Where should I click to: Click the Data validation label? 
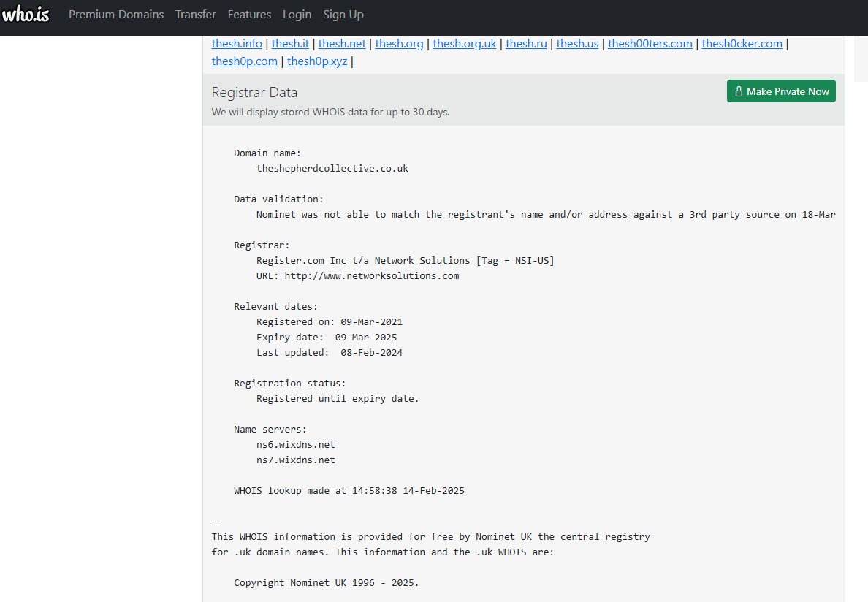(278, 199)
